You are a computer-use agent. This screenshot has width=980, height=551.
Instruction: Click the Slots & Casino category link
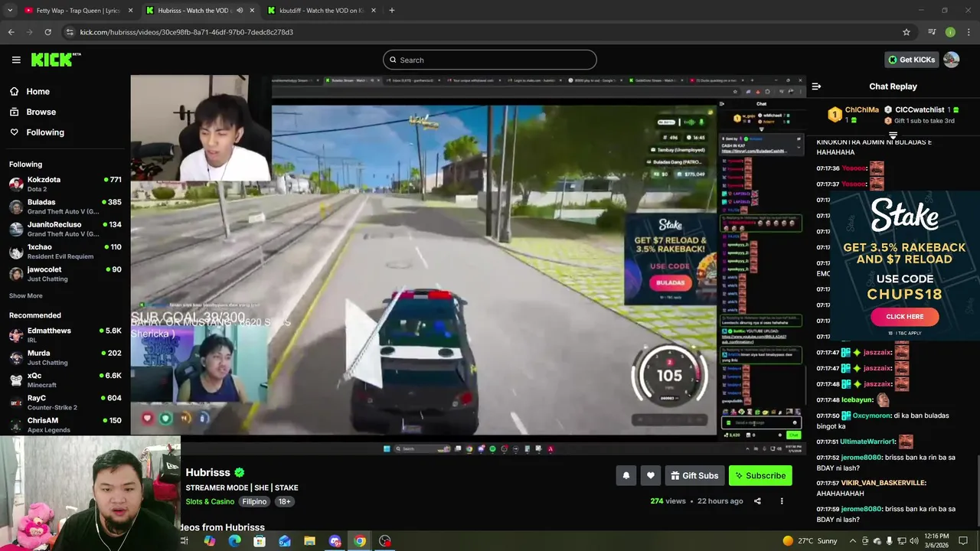(x=210, y=501)
